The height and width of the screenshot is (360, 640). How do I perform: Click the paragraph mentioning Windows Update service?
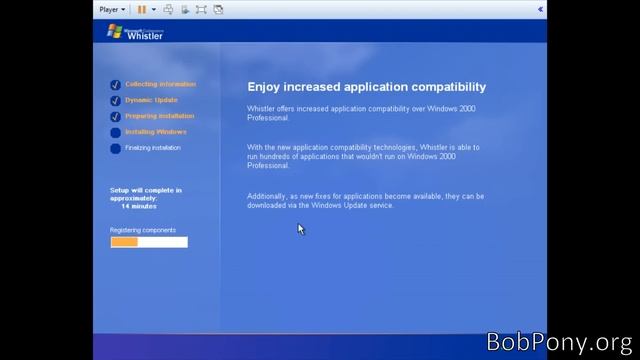coord(365,201)
